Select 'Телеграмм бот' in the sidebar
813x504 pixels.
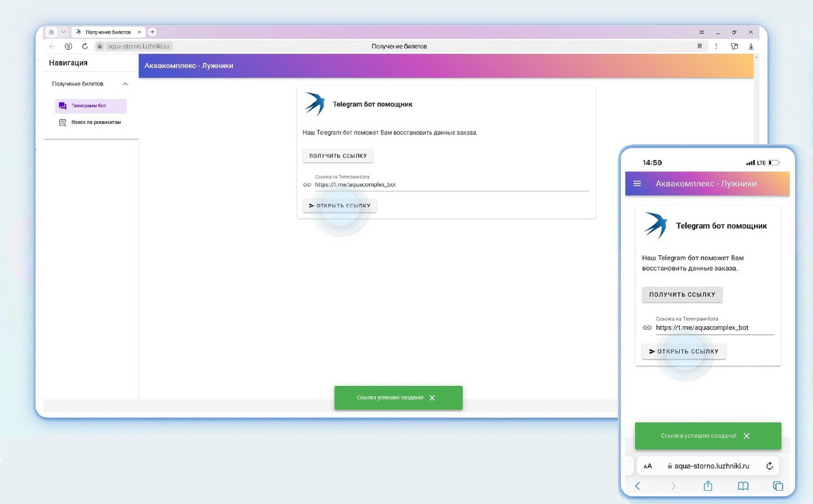click(91, 106)
